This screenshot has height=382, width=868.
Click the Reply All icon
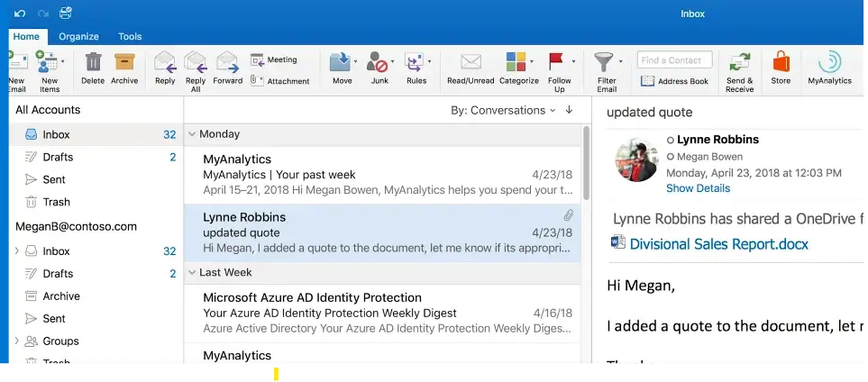(195, 63)
